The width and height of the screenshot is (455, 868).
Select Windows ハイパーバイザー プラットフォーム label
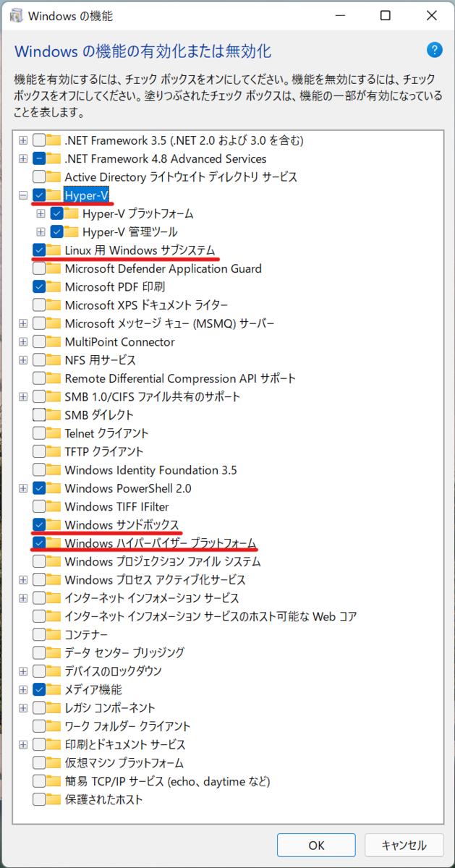pyautogui.click(x=161, y=542)
